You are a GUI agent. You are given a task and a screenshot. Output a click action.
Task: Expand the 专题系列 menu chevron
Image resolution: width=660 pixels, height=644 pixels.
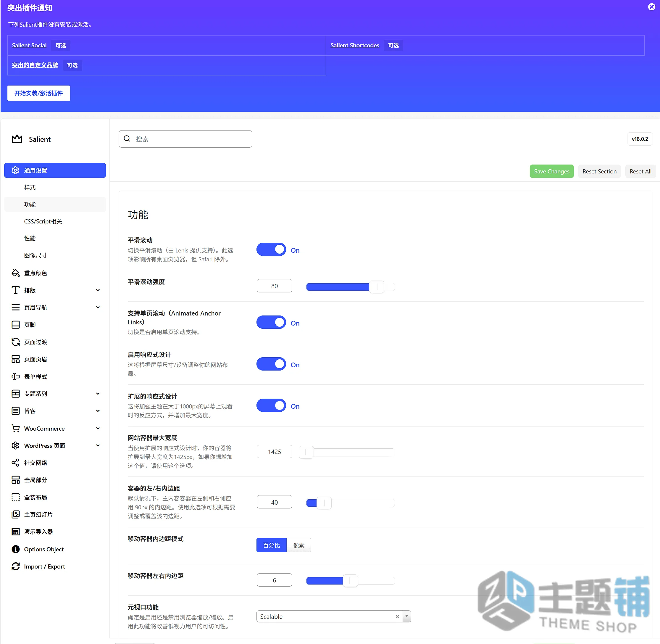point(98,394)
